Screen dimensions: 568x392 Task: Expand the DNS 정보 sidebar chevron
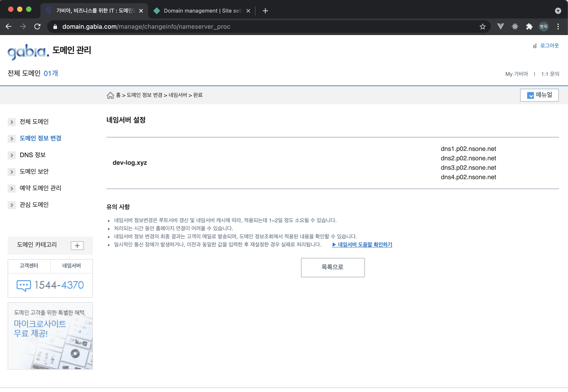(x=11, y=155)
